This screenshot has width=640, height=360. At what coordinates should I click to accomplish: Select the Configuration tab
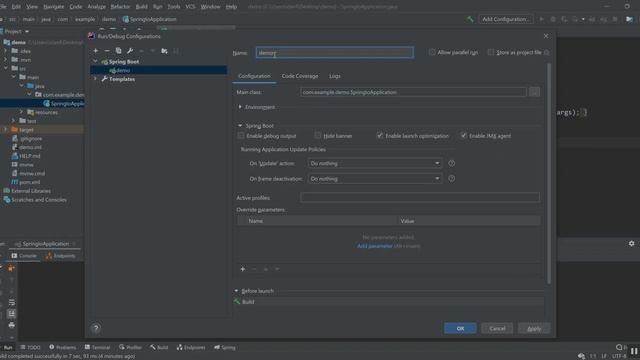[x=254, y=76]
